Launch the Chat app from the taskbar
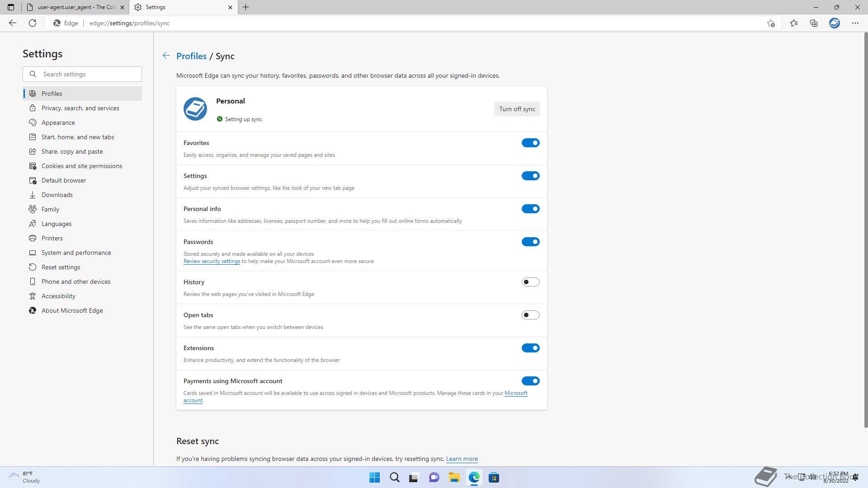 click(434, 478)
